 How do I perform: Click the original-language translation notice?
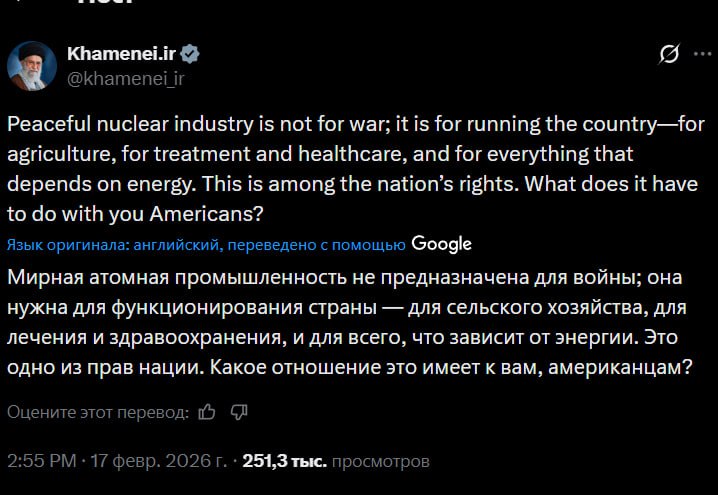point(206,245)
